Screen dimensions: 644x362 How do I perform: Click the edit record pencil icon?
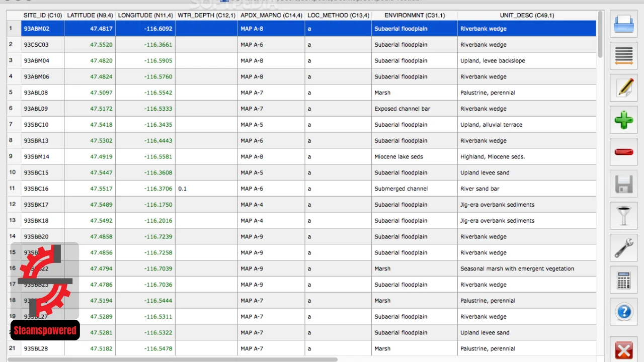point(623,88)
